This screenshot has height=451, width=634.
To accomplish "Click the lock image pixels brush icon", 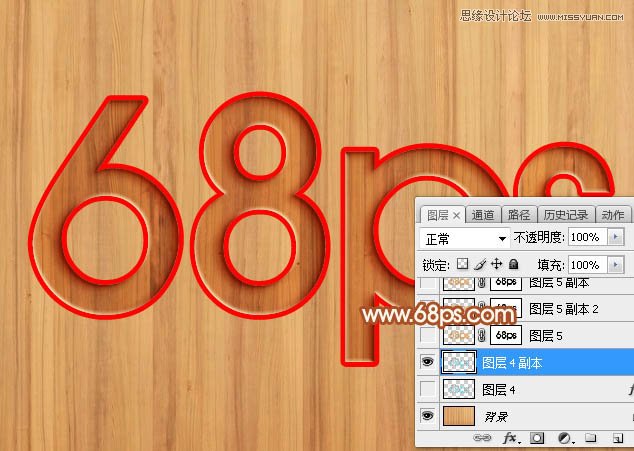I will tap(480, 265).
